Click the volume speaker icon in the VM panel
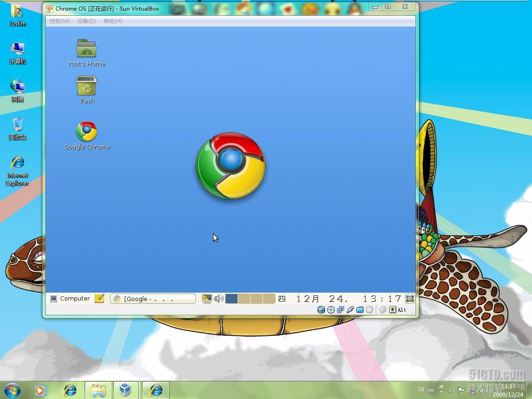Screen dimensions: 532x399 [219, 299]
